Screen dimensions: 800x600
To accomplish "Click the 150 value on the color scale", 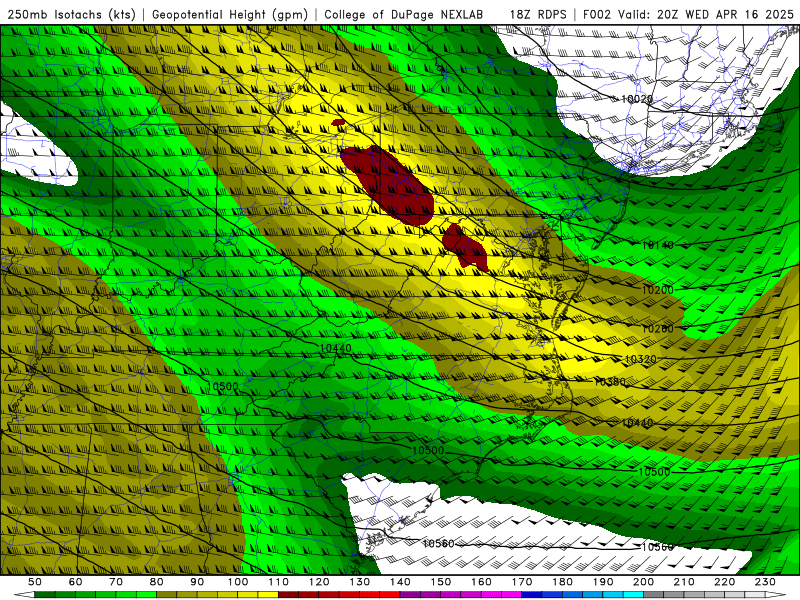I will [x=441, y=582].
